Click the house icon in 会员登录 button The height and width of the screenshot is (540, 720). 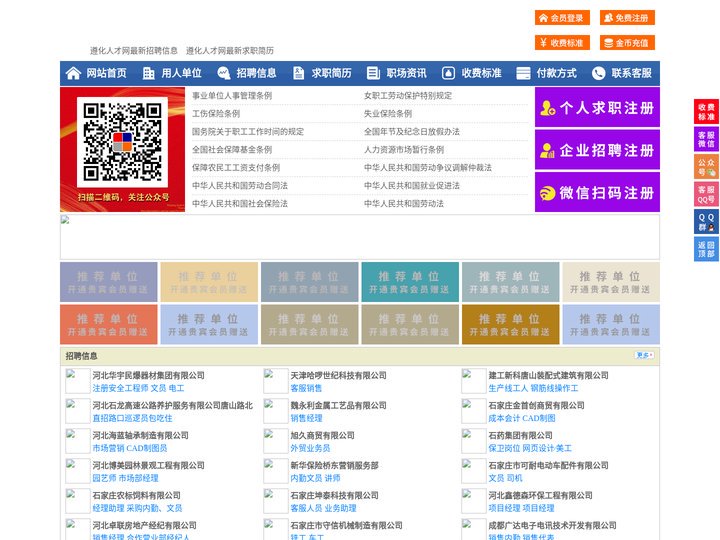click(544, 18)
